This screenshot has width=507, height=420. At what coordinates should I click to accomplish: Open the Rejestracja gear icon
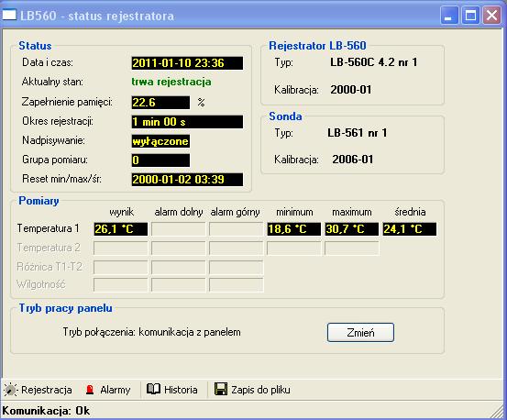(x=10, y=390)
